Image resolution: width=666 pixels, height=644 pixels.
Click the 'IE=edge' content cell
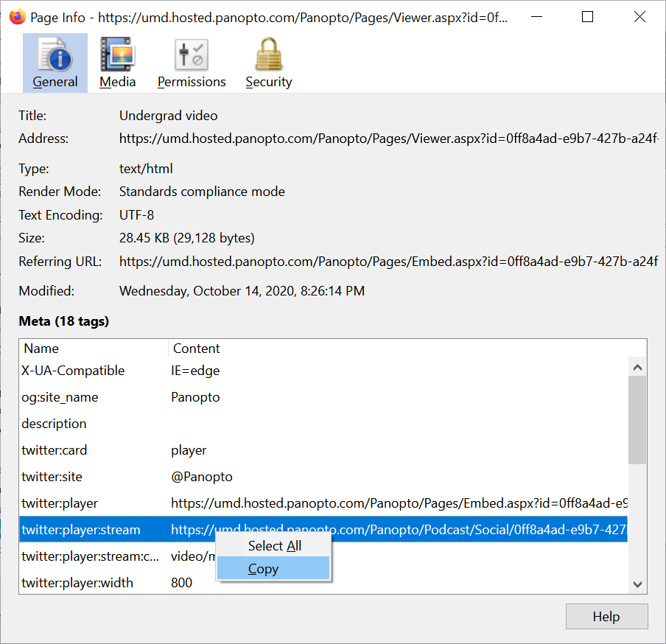[x=195, y=371]
